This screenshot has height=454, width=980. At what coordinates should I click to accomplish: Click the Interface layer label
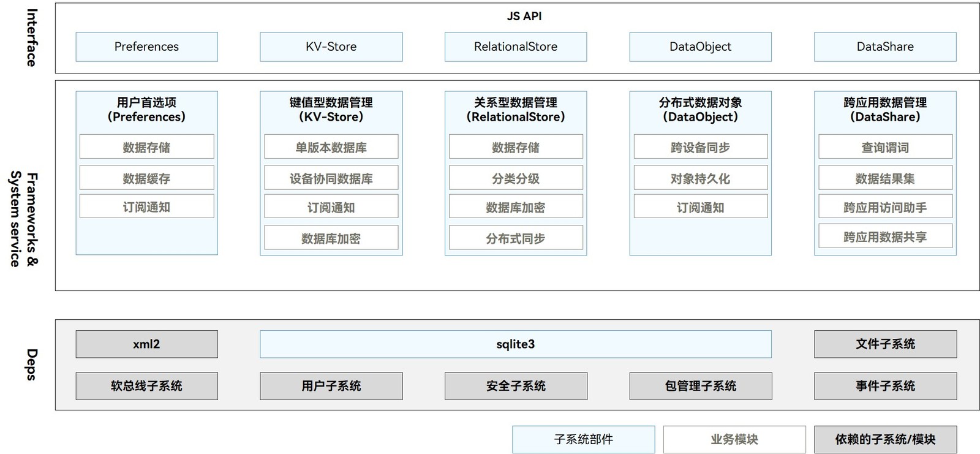click(x=32, y=38)
